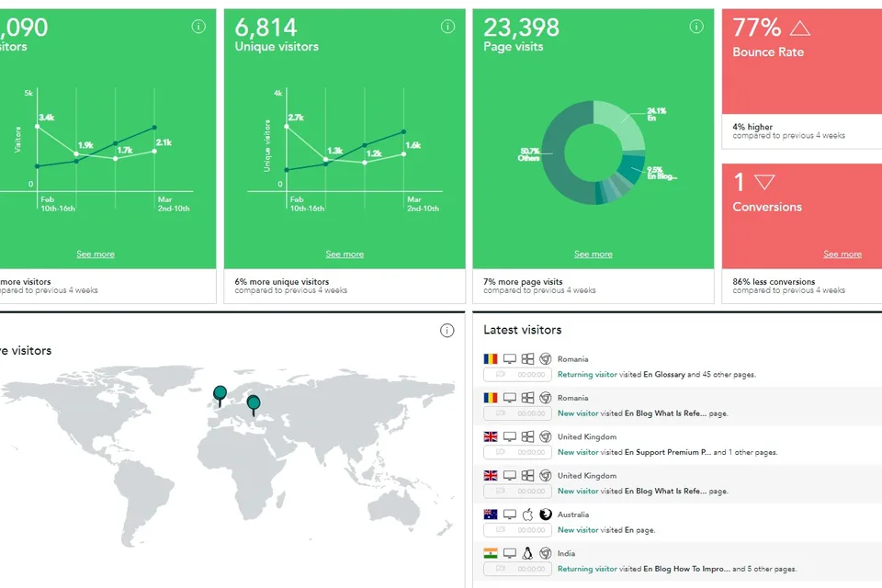Click the 9.5% En Blog... chart label
Screen dimensions: 882x588
point(661,174)
